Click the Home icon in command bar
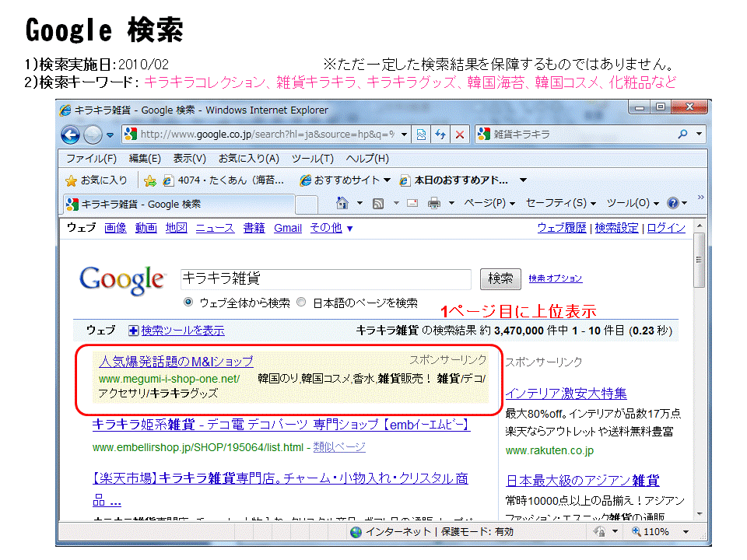747x560 pixels. (342, 203)
